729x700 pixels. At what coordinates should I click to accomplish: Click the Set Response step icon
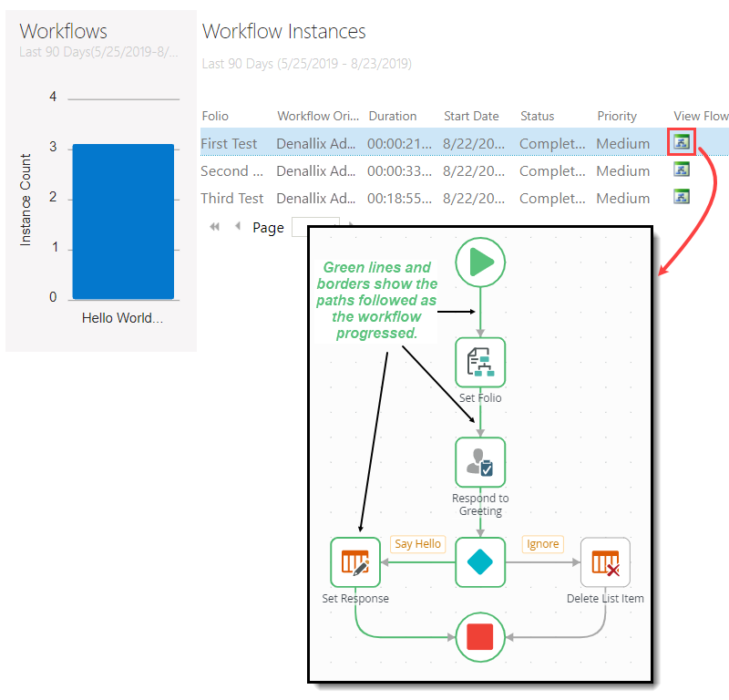354,562
